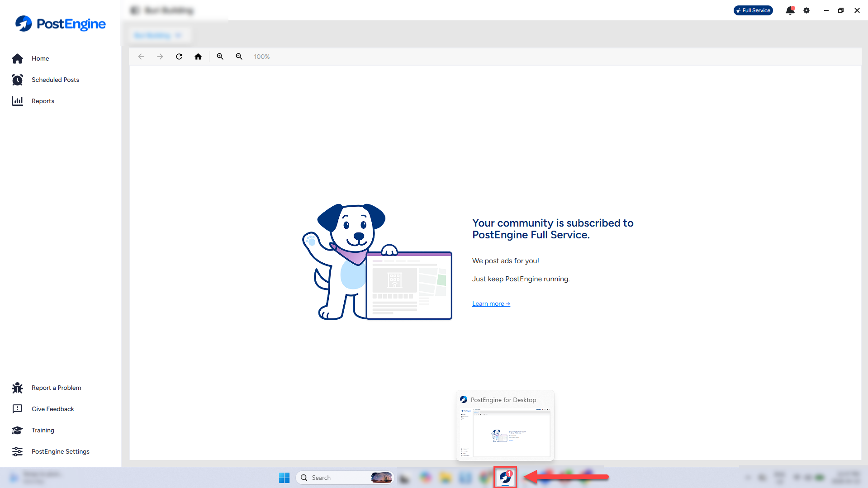Image resolution: width=868 pixels, height=488 pixels.
Task: Click the PostEngine for Desktop preview thumbnail
Action: pyautogui.click(x=505, y=433)
